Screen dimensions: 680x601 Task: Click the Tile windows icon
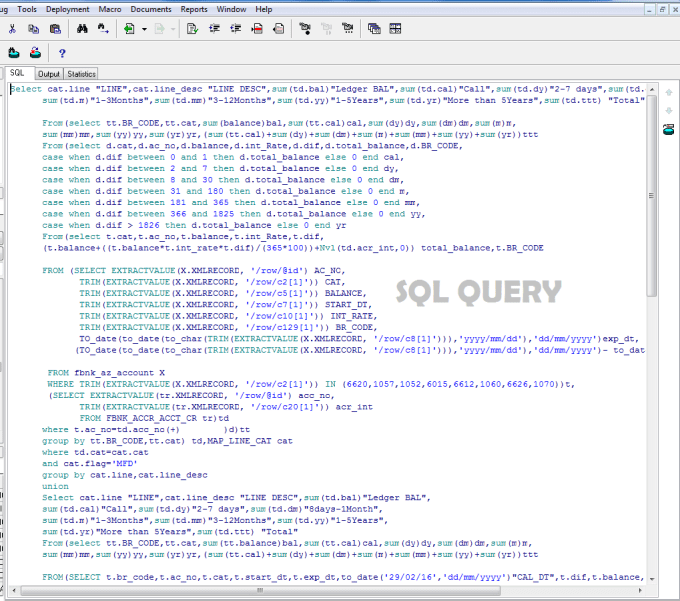395,29
